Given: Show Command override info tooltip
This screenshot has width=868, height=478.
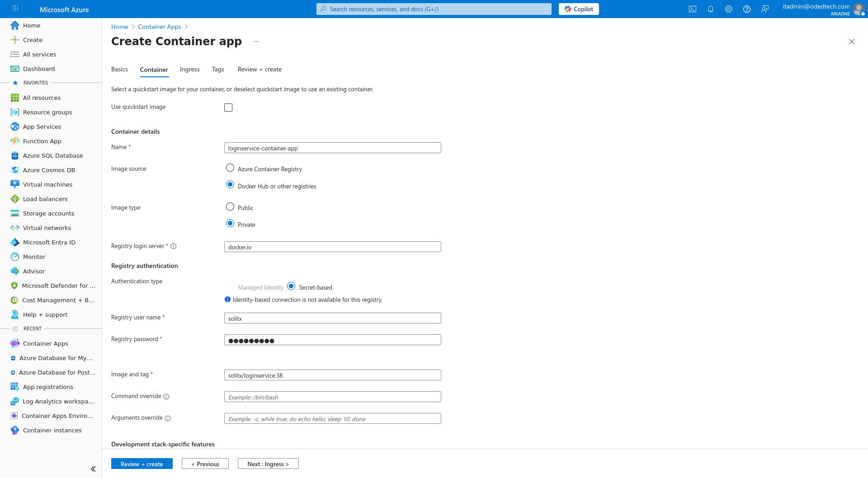Looking at the screenshot, I should click(x=166, y=397).
